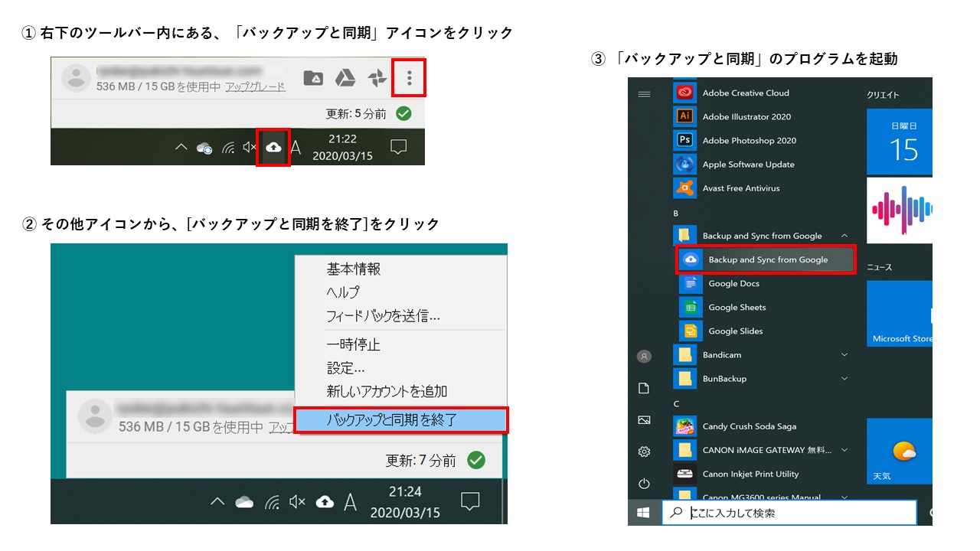Expand the BunBackup folder chevron
980x551 pixels.
tap(844, 379)
